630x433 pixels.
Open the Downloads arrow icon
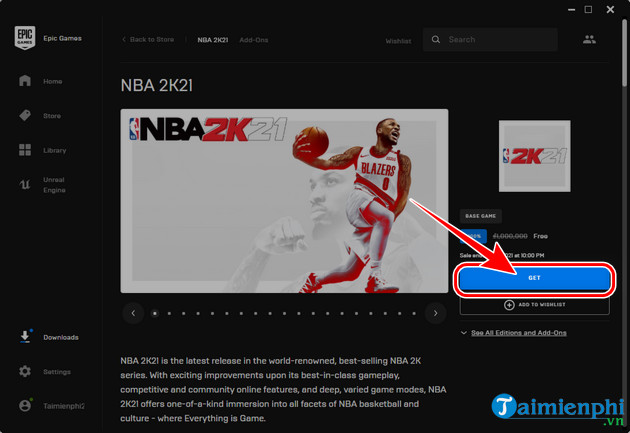[25, 337]
